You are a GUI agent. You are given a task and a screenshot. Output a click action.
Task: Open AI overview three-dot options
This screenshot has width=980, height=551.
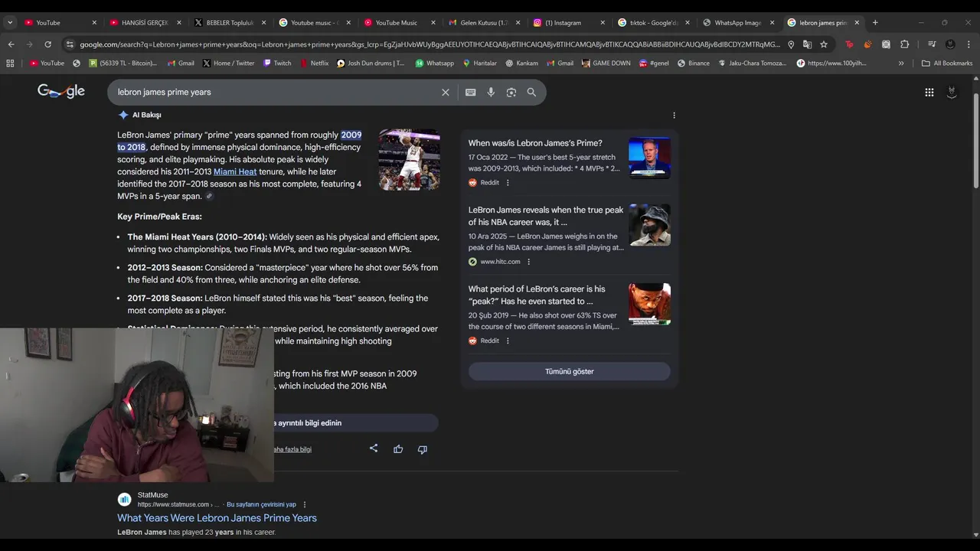674,115
